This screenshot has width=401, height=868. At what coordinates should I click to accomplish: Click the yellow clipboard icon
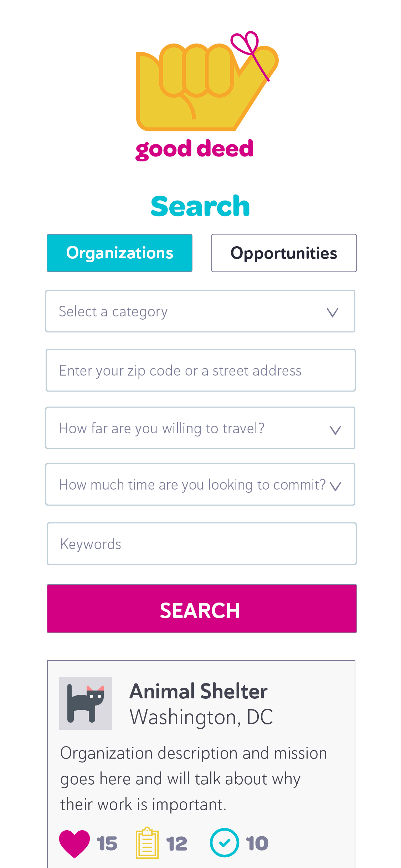point(147,843)
